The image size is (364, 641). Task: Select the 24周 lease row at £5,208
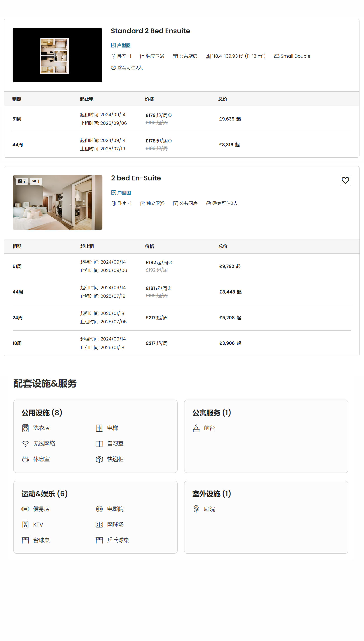182,318
